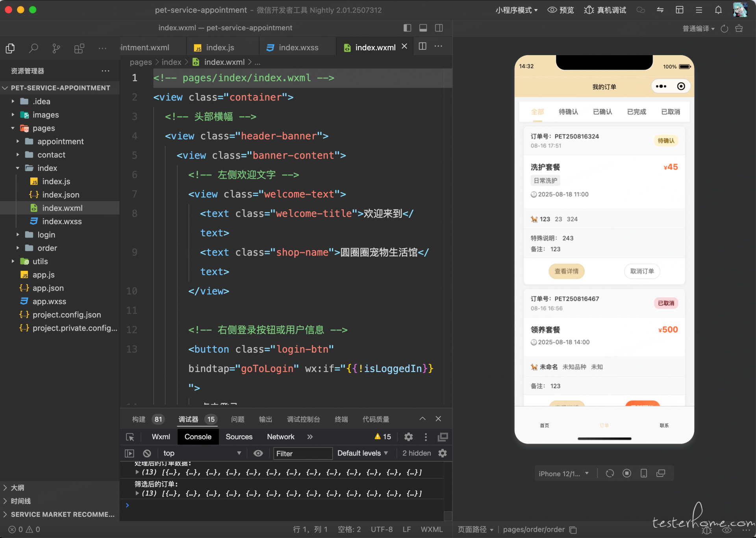Screen dimensions: 756x538
Task: Open the Source Control branch icon
Action: [56, 48]
